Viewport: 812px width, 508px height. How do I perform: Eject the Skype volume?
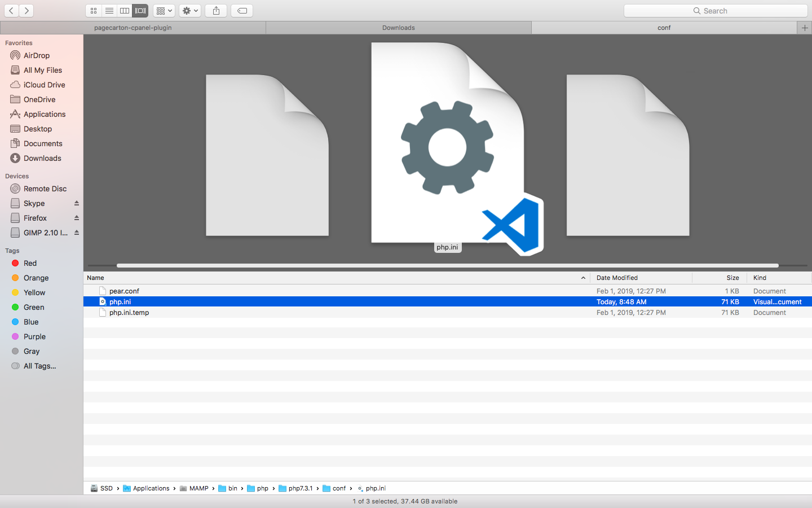[x=77, y=203]
